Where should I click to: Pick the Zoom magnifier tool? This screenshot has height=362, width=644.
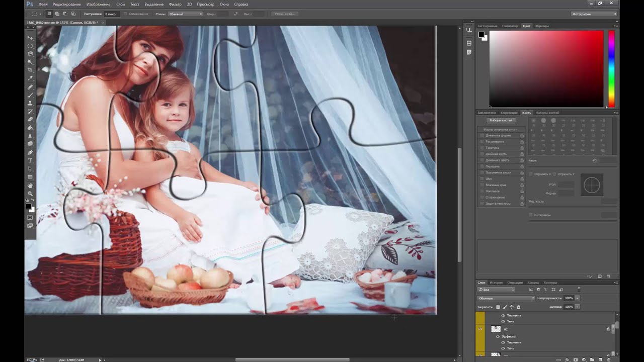coord(30,194)
